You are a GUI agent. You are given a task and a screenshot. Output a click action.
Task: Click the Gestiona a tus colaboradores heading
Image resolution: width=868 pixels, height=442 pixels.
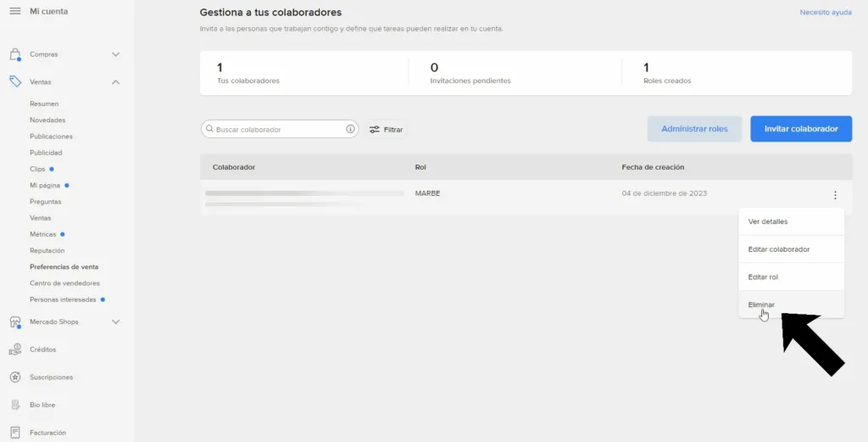(270, 12)
